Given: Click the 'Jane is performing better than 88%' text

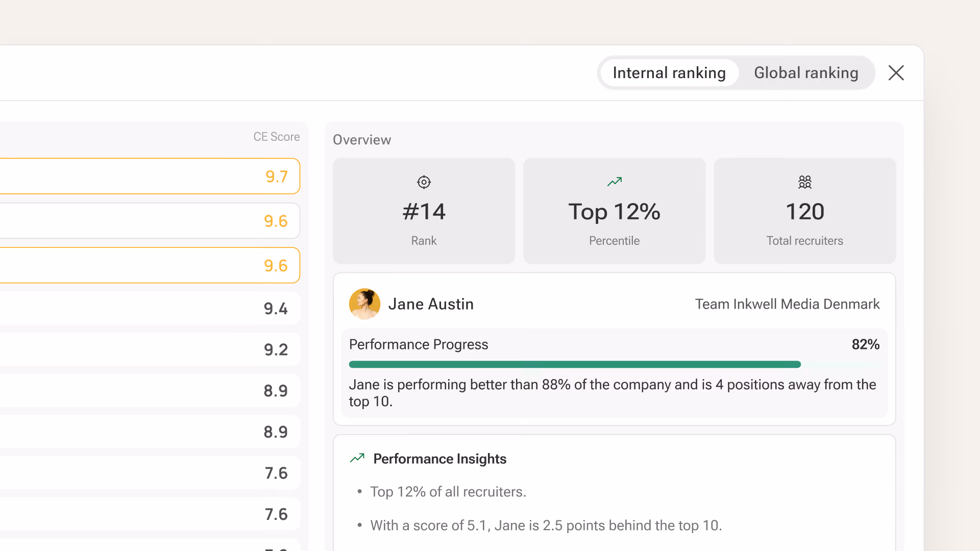Looking at the screenshot, I should pyautogui.click(x=612, y=393).
